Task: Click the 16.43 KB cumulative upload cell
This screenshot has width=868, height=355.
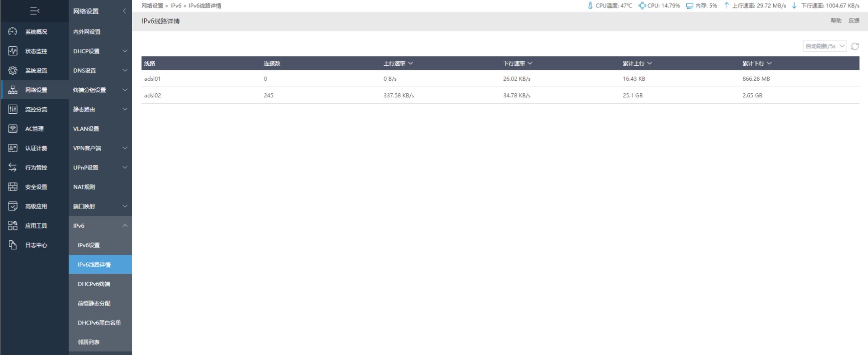Action: [634, 79]
